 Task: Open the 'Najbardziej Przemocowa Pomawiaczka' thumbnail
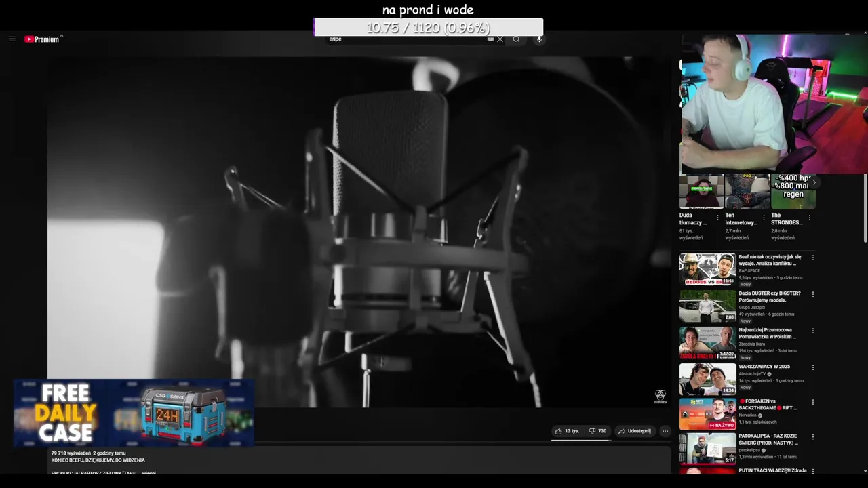pyautogui.click(x=707, y=343)
